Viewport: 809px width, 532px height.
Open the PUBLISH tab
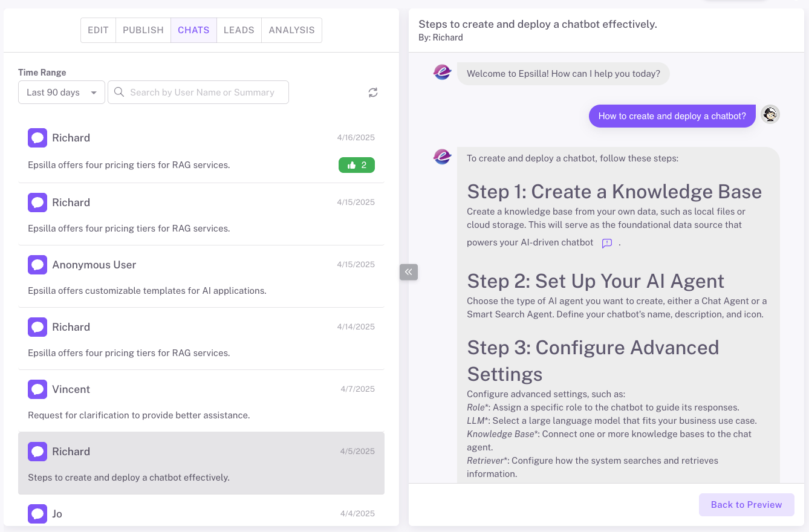[143, 30]
